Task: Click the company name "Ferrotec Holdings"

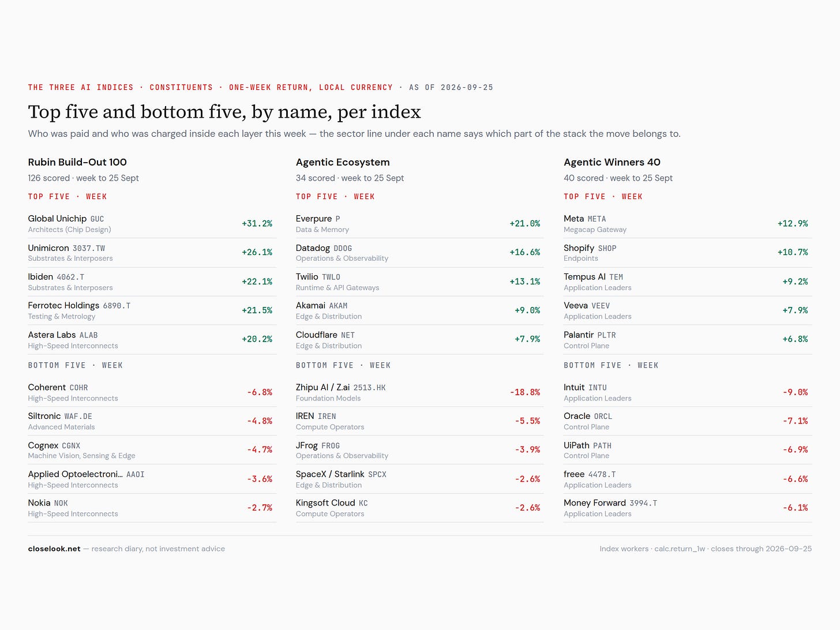Action: tap(63, 305)
